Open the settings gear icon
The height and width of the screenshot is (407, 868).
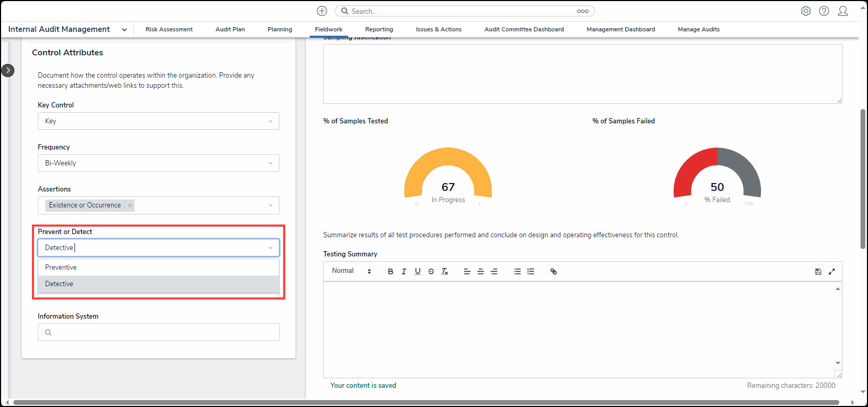pyautogui.click(x=806, y=11)
